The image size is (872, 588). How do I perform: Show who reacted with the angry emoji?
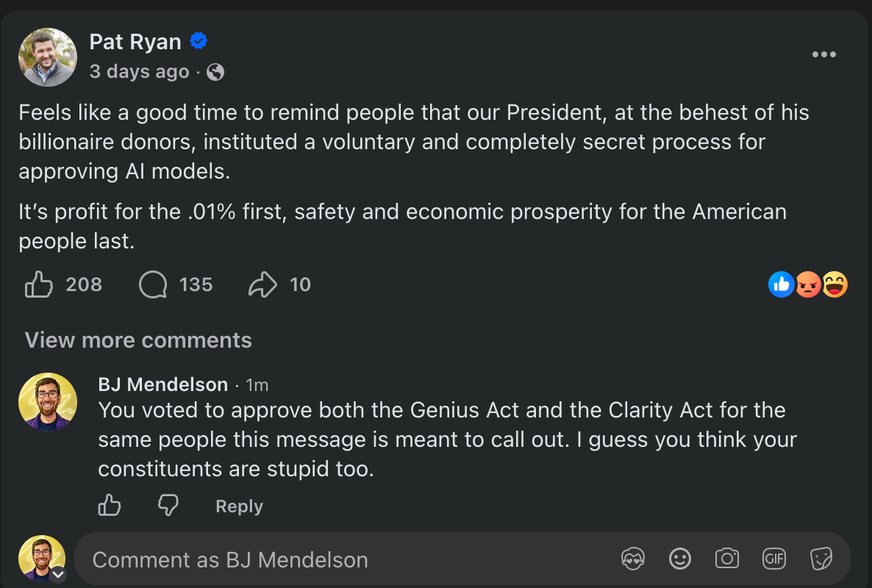coord(808,284)
